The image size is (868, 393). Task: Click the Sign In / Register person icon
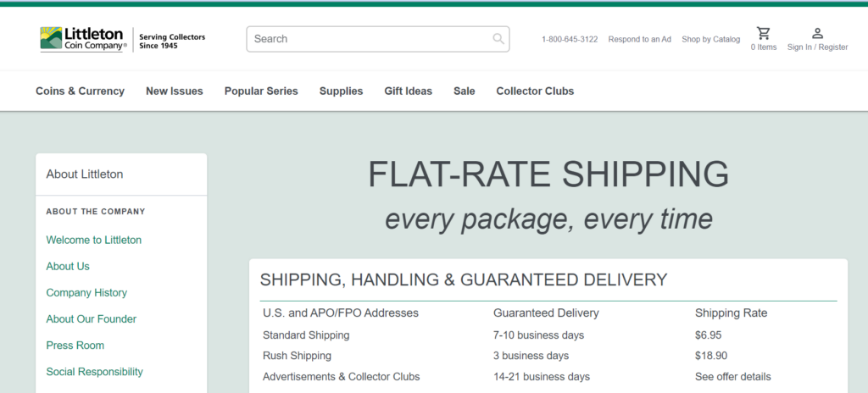(818, 33)
